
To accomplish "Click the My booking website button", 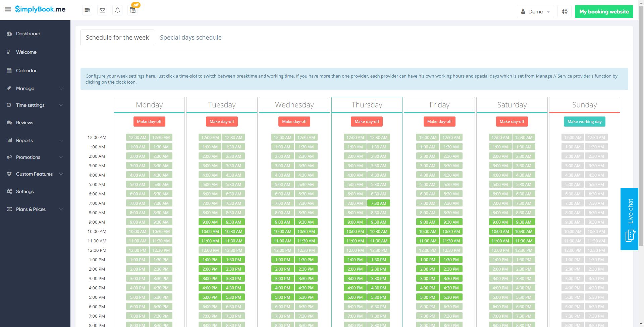I will (604, 11).
